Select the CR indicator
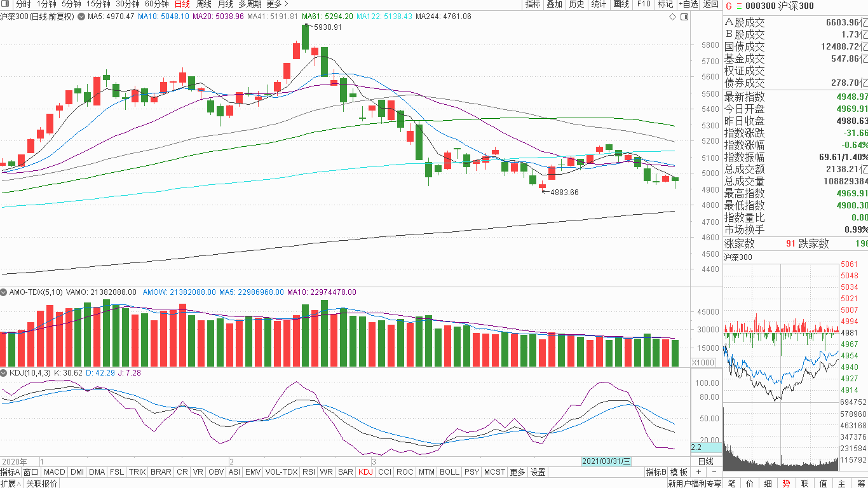868x488 pixels. tap(182, 472)
